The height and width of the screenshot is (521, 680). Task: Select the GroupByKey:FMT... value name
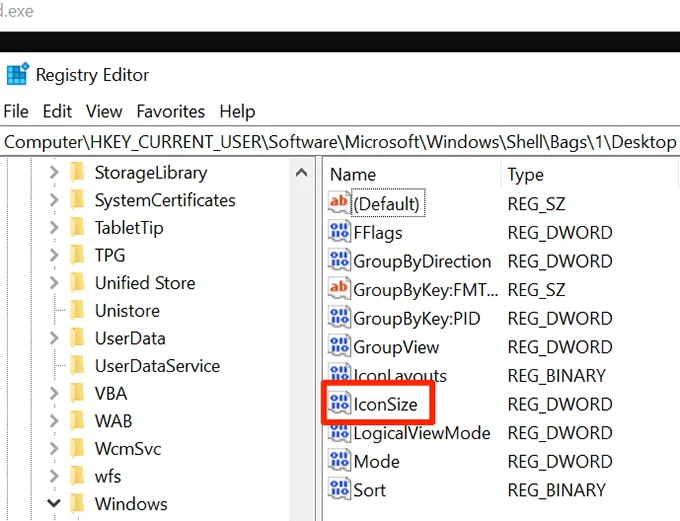[425, 290]
